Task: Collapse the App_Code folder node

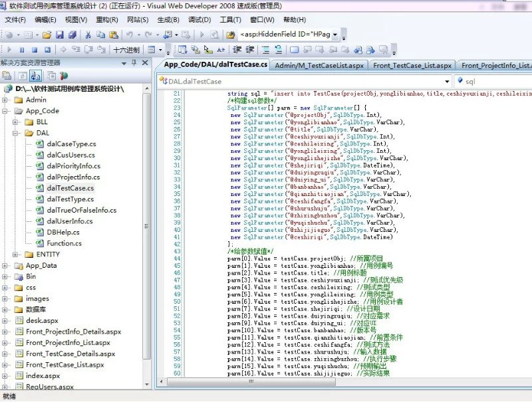Action: [x=5, y=111]
